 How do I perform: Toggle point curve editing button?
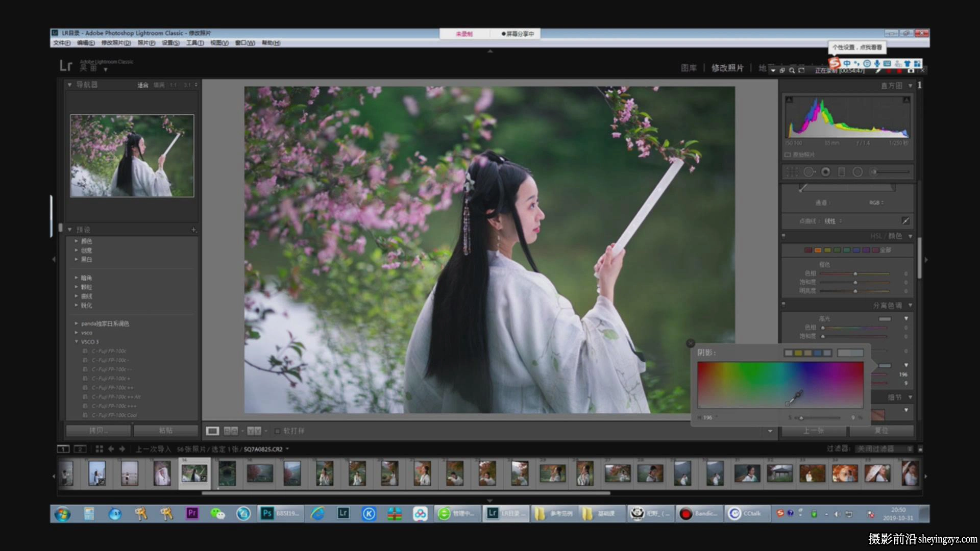click(x=905, y=221)
